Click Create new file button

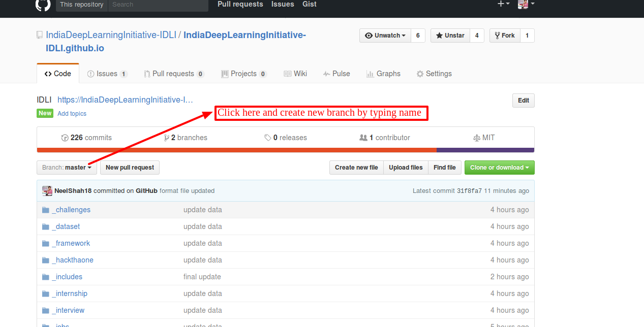[x=356, y=168]
